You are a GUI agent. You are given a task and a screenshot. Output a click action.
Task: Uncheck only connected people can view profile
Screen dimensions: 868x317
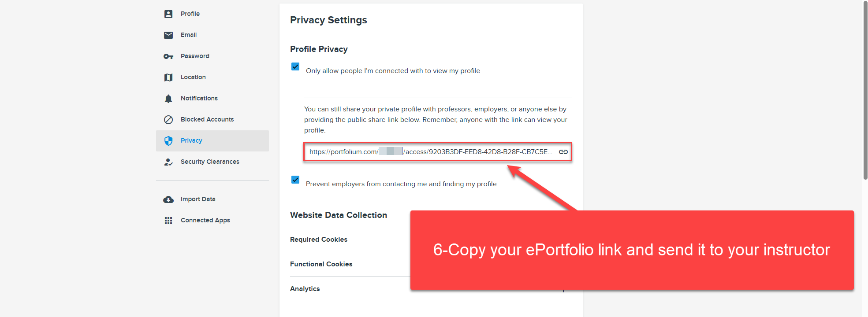(295, 66)
